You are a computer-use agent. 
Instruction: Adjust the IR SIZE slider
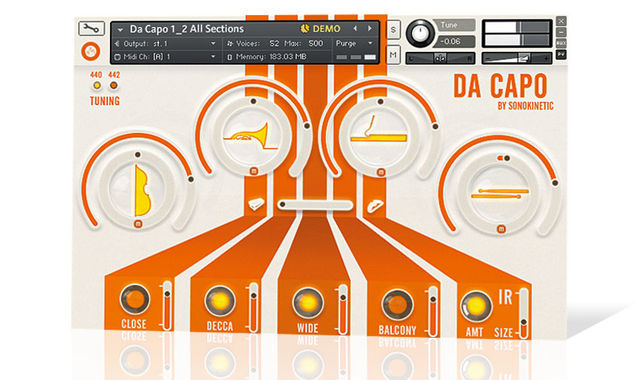tap(524, 313)
